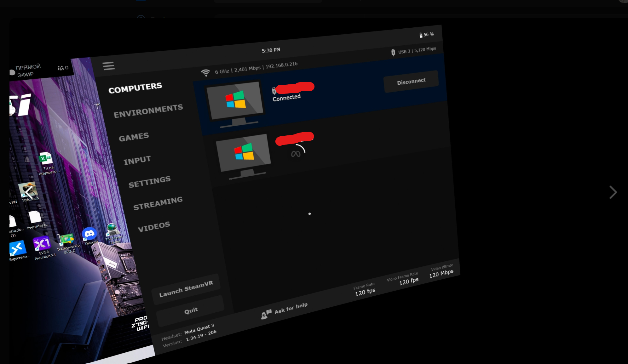Viewport: 628px width, 364px height.
Task: Switch to the INPUT section
Action: point(137,160)
